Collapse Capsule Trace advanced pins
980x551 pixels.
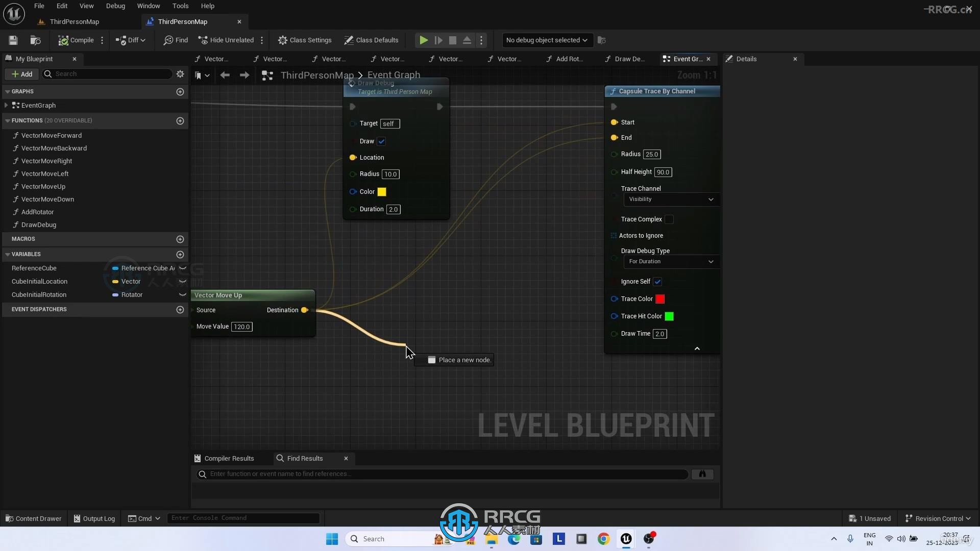click(697, 348)
